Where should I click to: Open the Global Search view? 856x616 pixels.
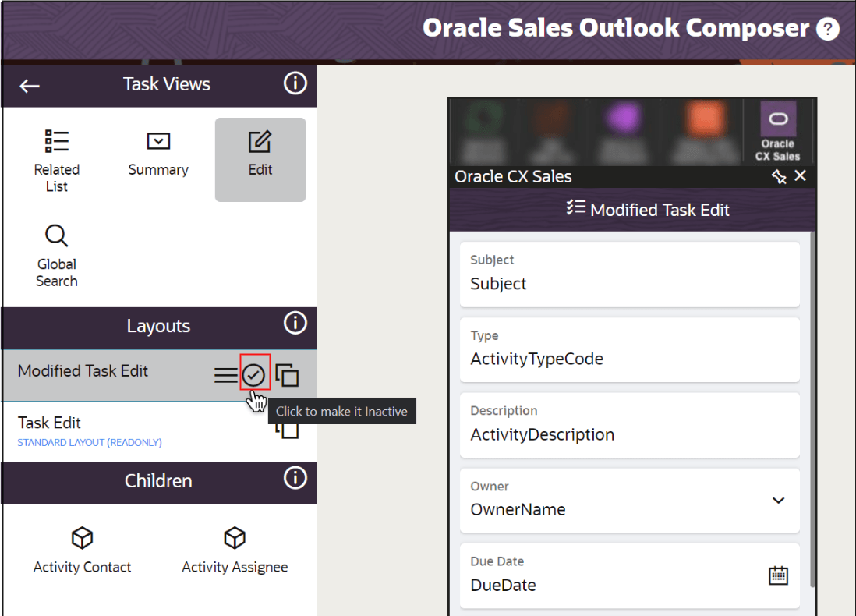pos(57,256)
